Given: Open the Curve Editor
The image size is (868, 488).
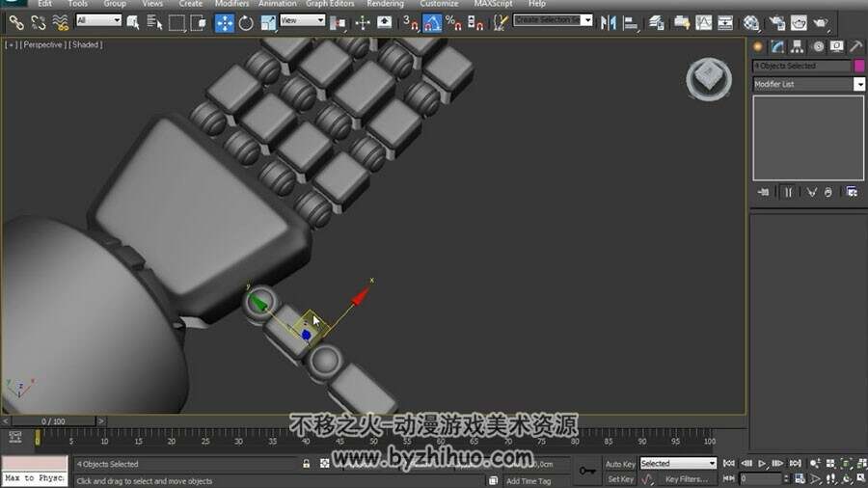Looking at the screenshot, I should pos(704,23).
